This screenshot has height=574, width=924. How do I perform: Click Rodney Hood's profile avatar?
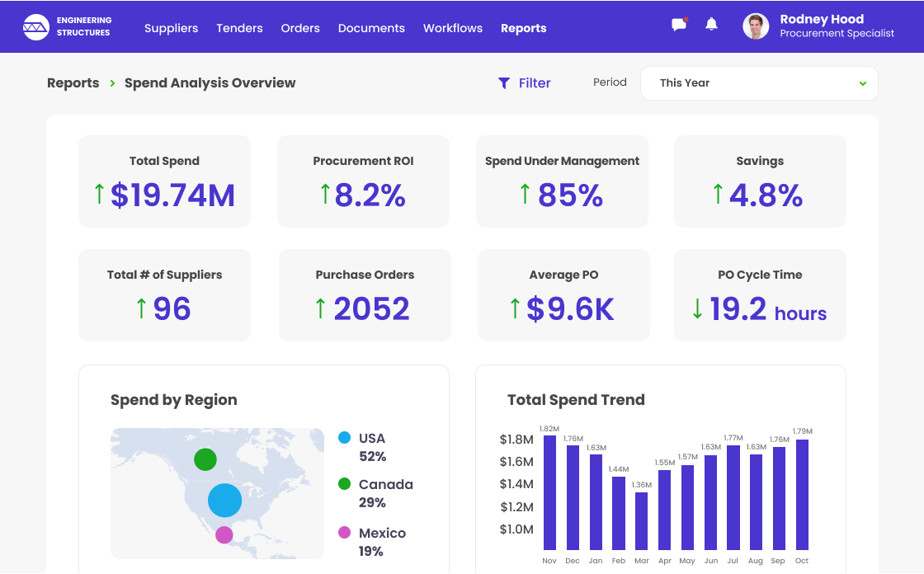pyautogui.click(x=756, y=26)
